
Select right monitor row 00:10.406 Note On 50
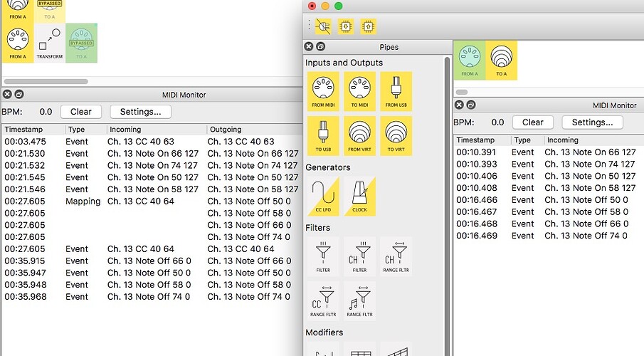pyautogui.click(x=549, y=176)
